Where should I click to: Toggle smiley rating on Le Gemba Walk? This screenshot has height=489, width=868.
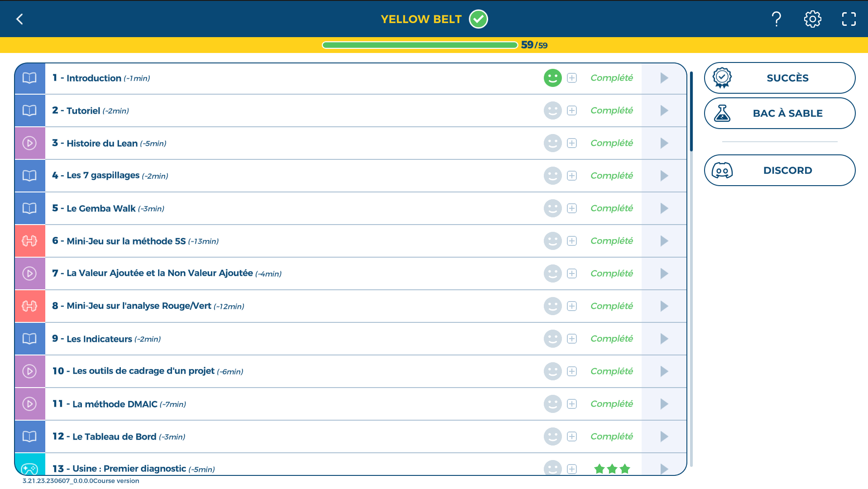[552, 208]
